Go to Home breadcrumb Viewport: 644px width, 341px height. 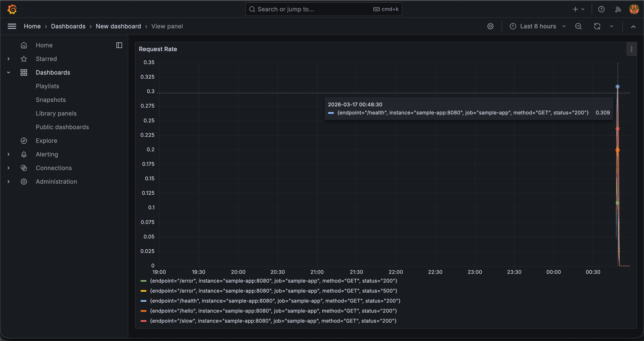pos(32,26)
